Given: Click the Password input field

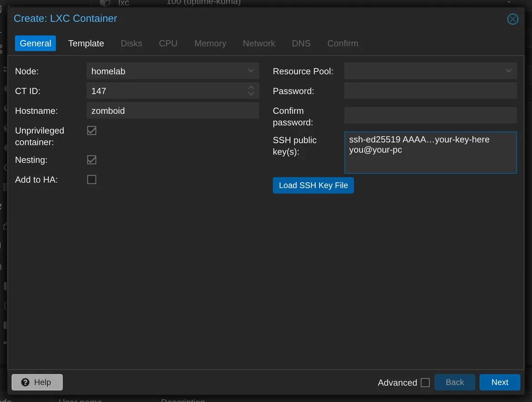Looking at the screenshot, I should (x=431, y=91).
